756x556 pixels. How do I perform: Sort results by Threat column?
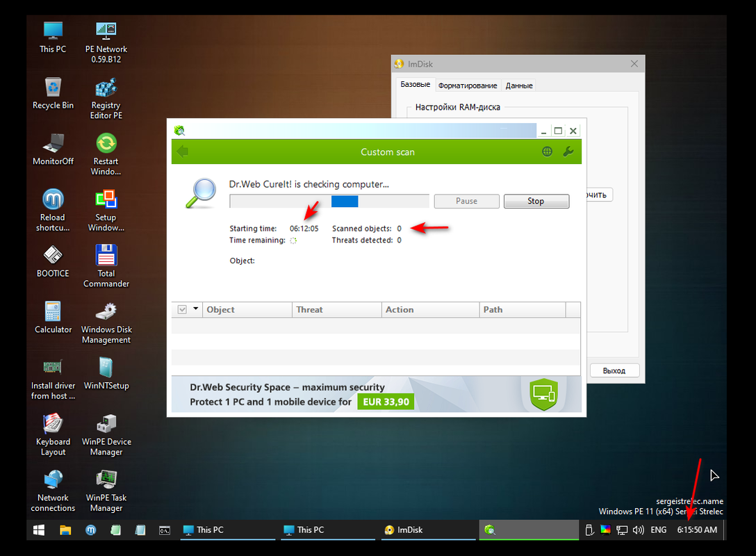[x=336, y=309]
